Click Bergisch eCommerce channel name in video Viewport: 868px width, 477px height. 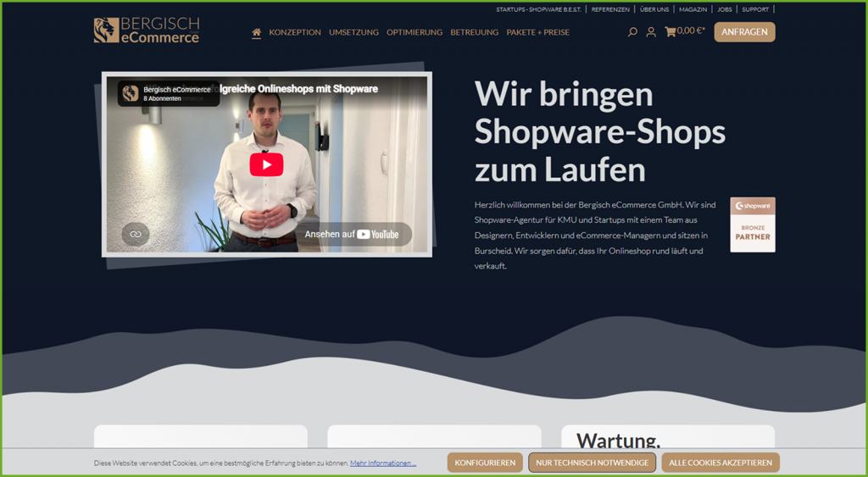tap(177, 89)
